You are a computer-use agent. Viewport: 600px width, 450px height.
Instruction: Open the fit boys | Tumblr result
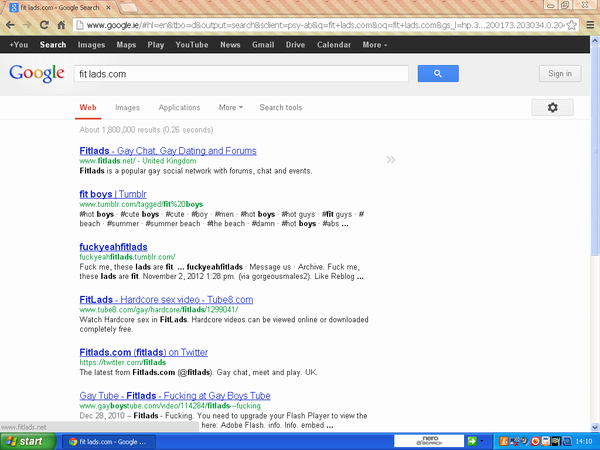(113, 194)
